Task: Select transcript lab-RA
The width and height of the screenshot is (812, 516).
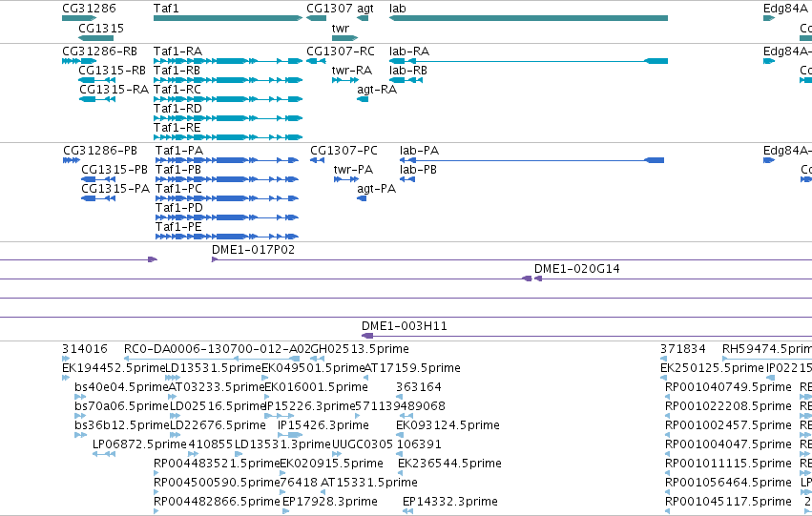Action: click(529, 61)
